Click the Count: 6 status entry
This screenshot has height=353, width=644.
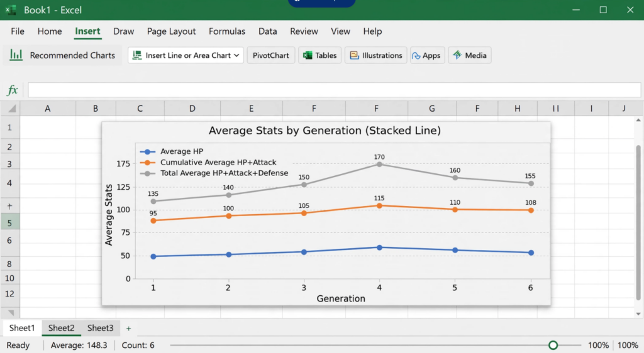(x=138, y=345)
